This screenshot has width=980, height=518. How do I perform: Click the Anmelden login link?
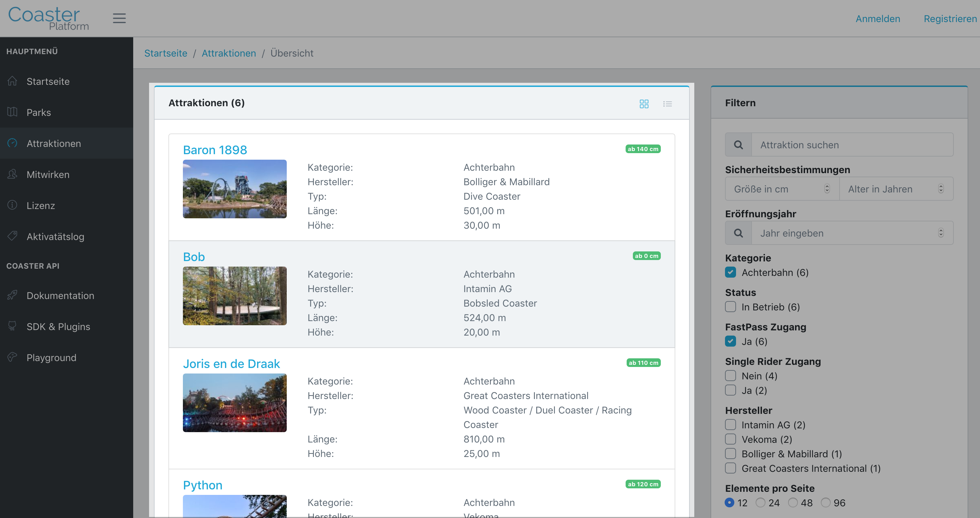click(878, 19)
